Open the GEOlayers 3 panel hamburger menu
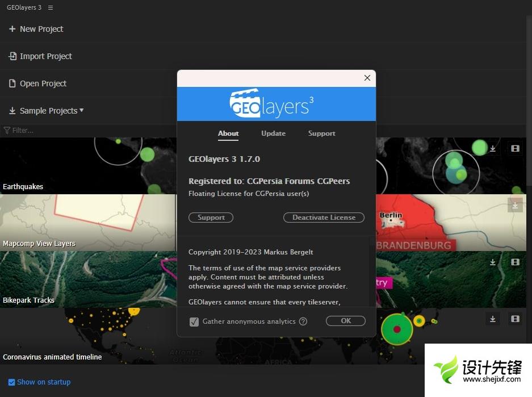 tap(51, 8)
